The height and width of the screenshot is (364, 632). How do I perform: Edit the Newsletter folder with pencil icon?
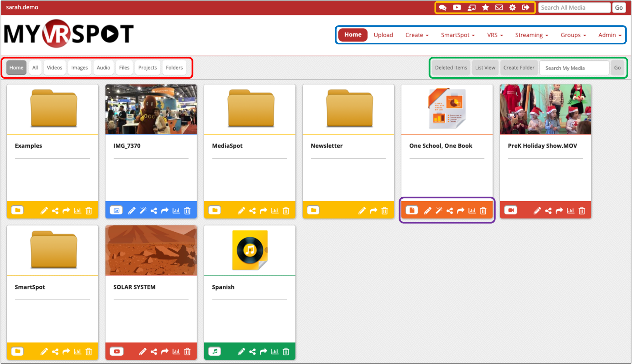pos(362,211)
